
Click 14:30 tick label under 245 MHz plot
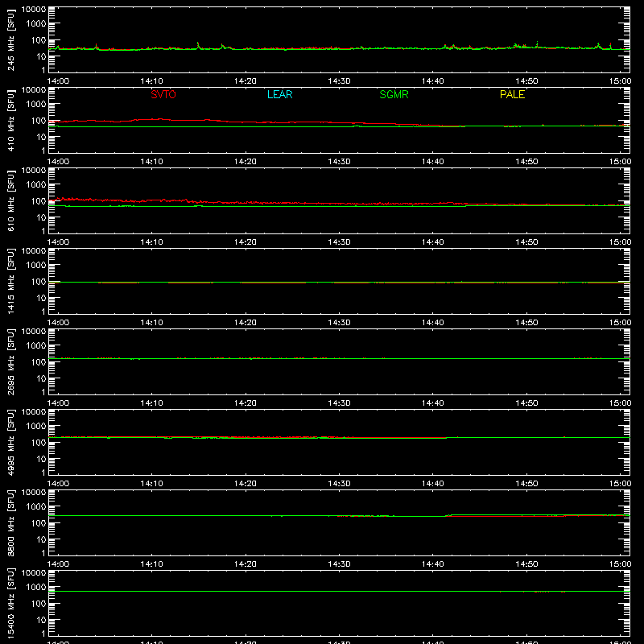[x=339, y=81]
